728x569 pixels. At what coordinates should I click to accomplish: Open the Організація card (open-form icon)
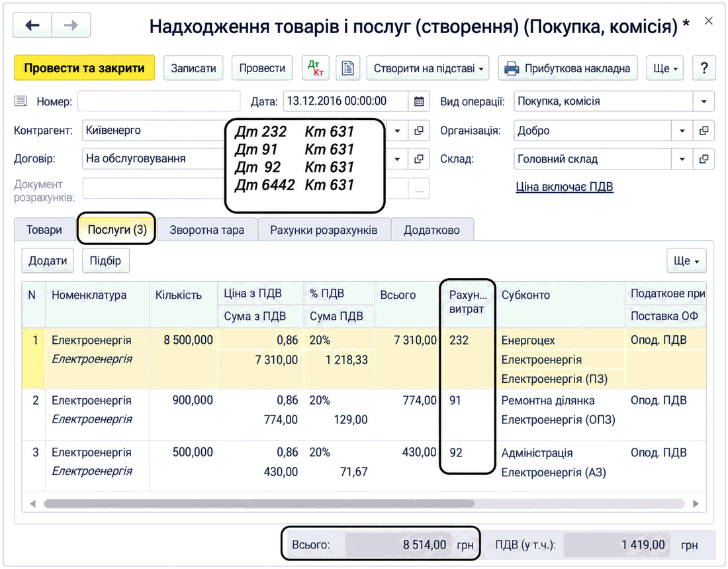(704, 130)
